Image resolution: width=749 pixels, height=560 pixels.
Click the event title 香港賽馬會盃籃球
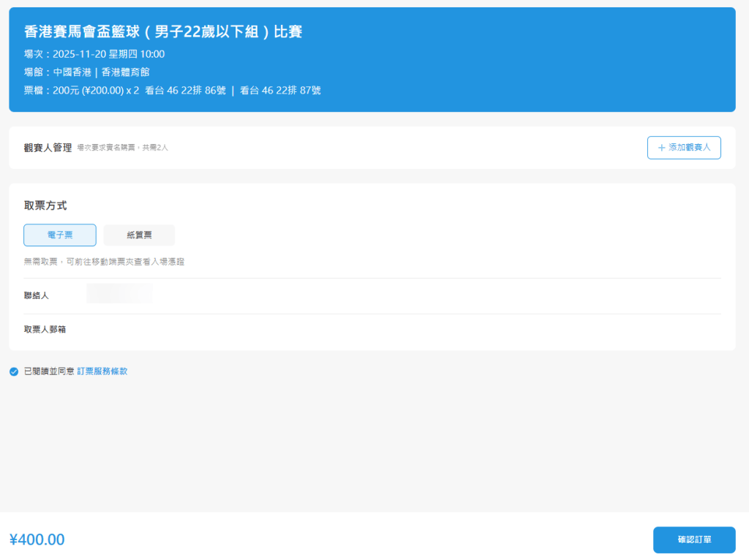click(163, 31)
